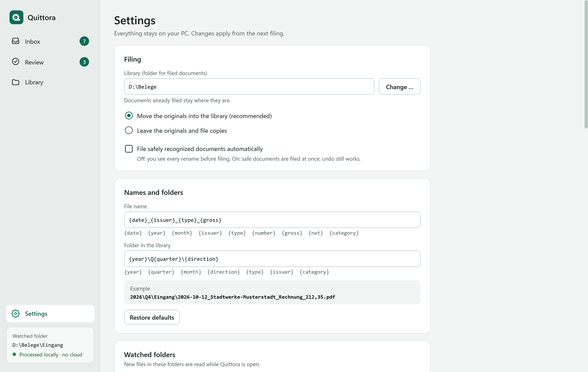Image resolution: width=588 pixels, height=372 pixels.
Task: Select the Settings navigation item
Action: click(50, 314)
